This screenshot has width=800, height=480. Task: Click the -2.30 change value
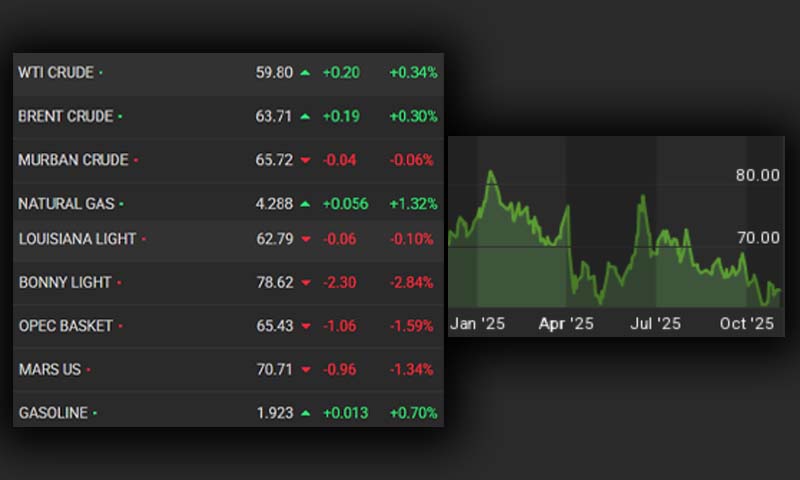tap(339, 283)
